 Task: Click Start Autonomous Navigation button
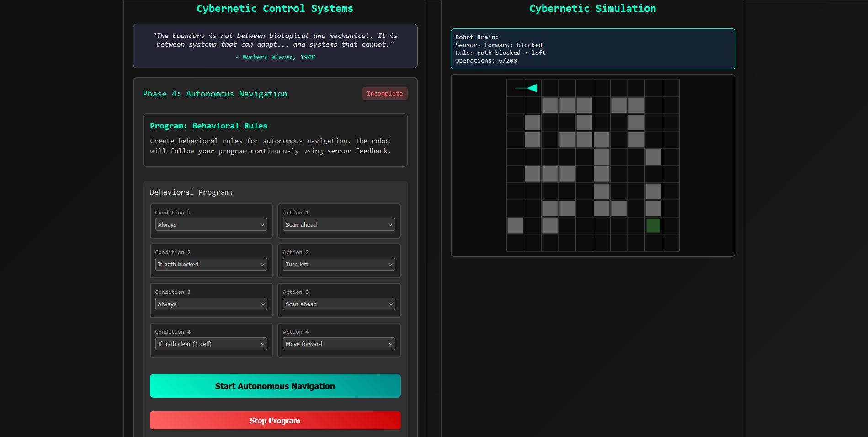pyautogui.click(x=275, y=386)
